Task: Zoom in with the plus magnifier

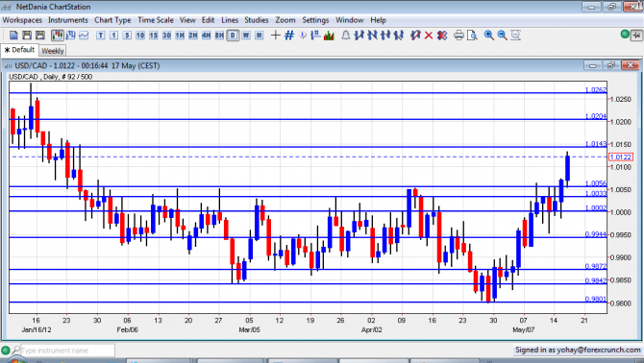Action: pyautogui.click(x=488, y=36)
